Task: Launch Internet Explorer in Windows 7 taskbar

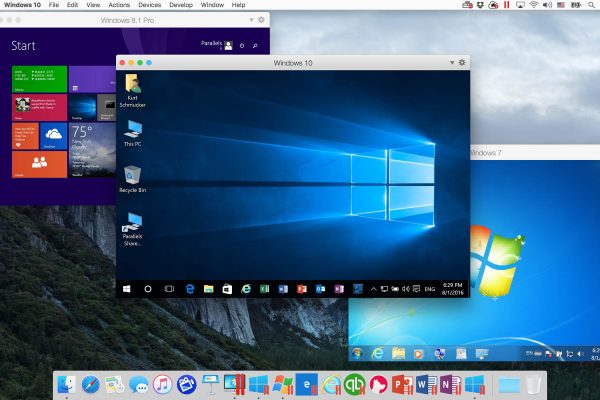Action: tap(377, 353)
